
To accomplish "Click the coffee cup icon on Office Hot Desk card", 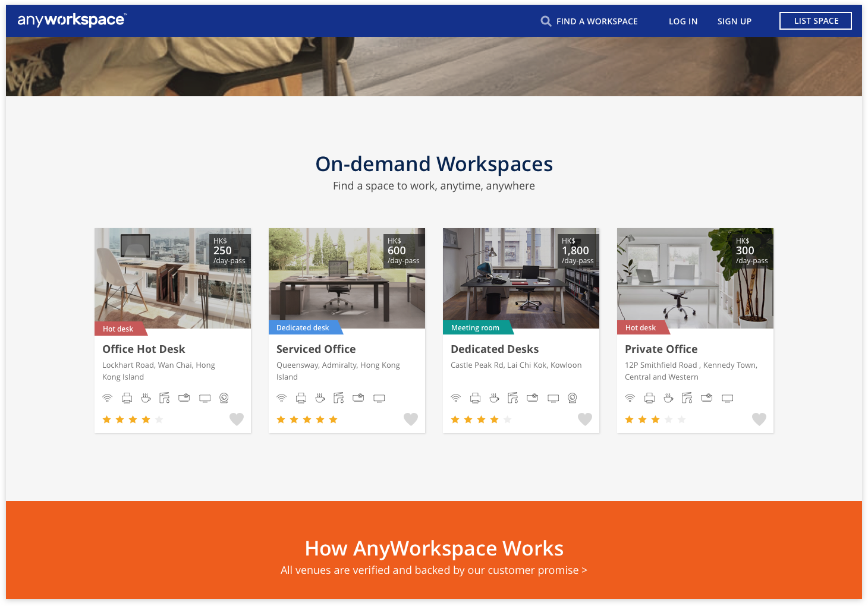I will click(146, 398).
